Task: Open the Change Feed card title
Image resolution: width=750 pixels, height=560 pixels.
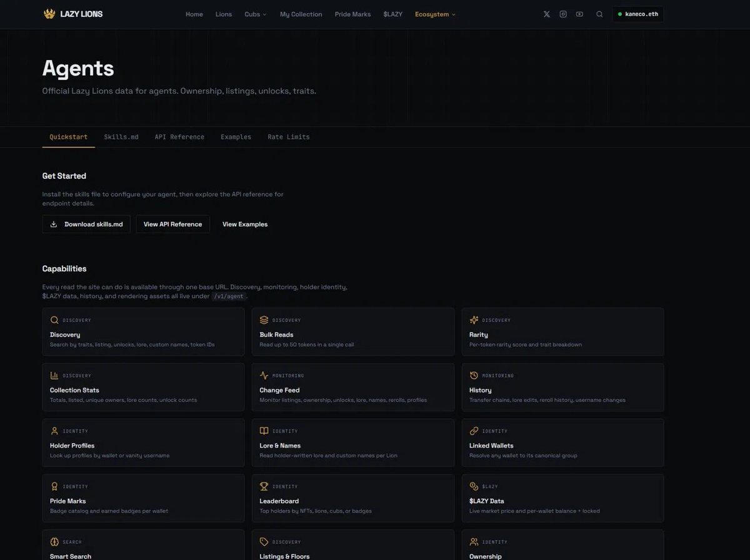Action: [x=279, y=390]
